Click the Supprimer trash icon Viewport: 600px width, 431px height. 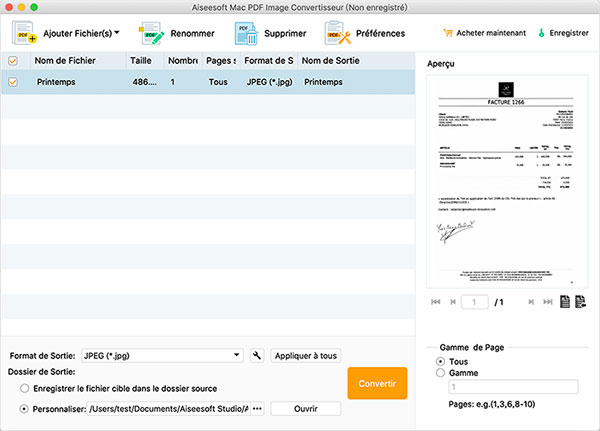(246, 33)
